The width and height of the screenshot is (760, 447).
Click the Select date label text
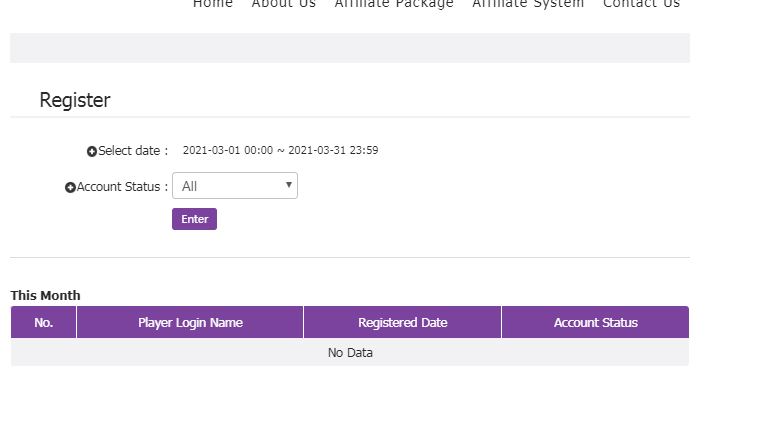point(133,151)
